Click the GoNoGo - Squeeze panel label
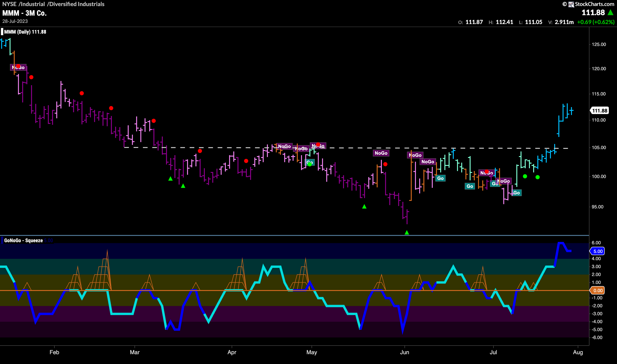The width and height of the screenshot is (617, 364). point(23,240)
